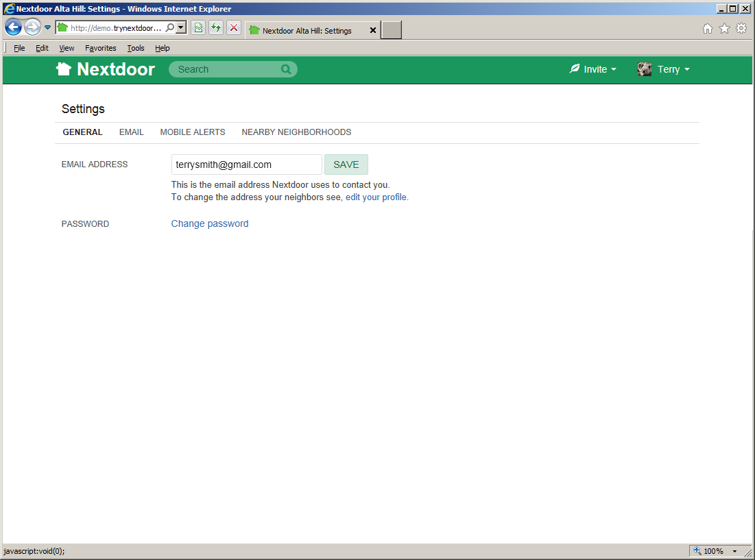Click the Compatibility View icon
755x560 pixels.
tap(198, 27)
